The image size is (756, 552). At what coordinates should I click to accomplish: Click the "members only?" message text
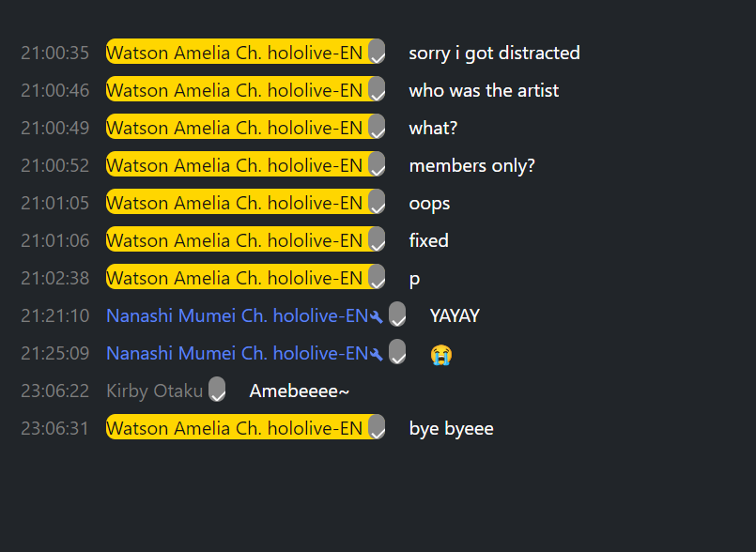[472, 166]
